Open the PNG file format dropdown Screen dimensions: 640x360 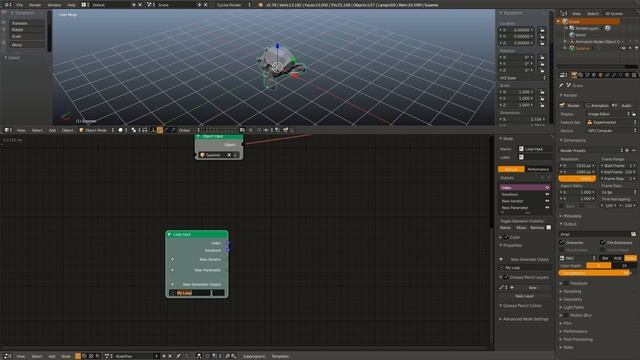click(578, 258)
